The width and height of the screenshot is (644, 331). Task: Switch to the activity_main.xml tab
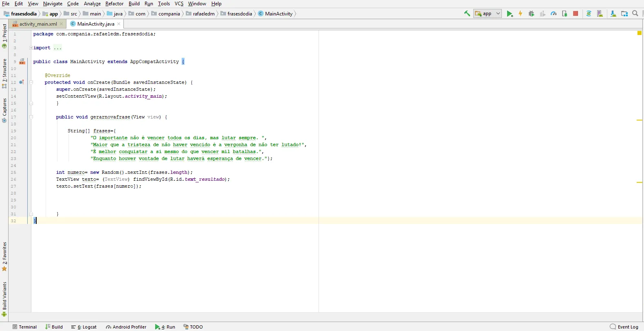(x=38, y=24)
